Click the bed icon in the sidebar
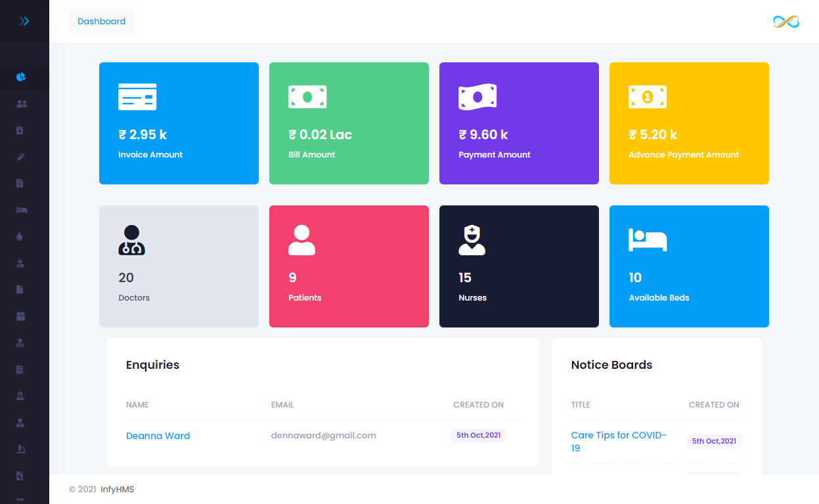 (21, 210)
